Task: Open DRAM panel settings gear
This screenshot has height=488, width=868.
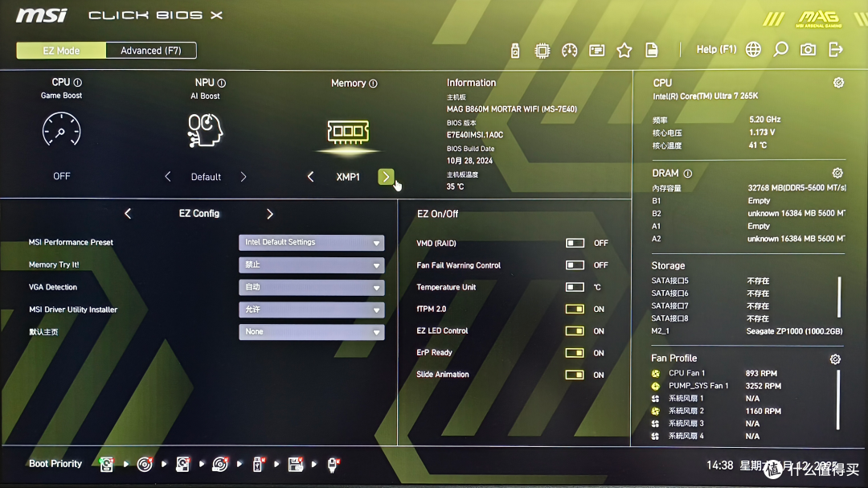Action: click(x=837, y=173)
